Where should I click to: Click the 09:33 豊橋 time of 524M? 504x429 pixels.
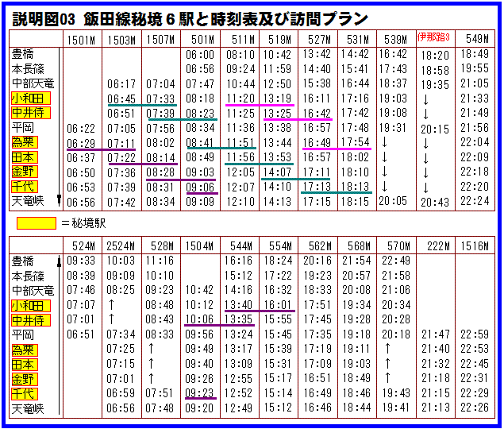[81, 261]
